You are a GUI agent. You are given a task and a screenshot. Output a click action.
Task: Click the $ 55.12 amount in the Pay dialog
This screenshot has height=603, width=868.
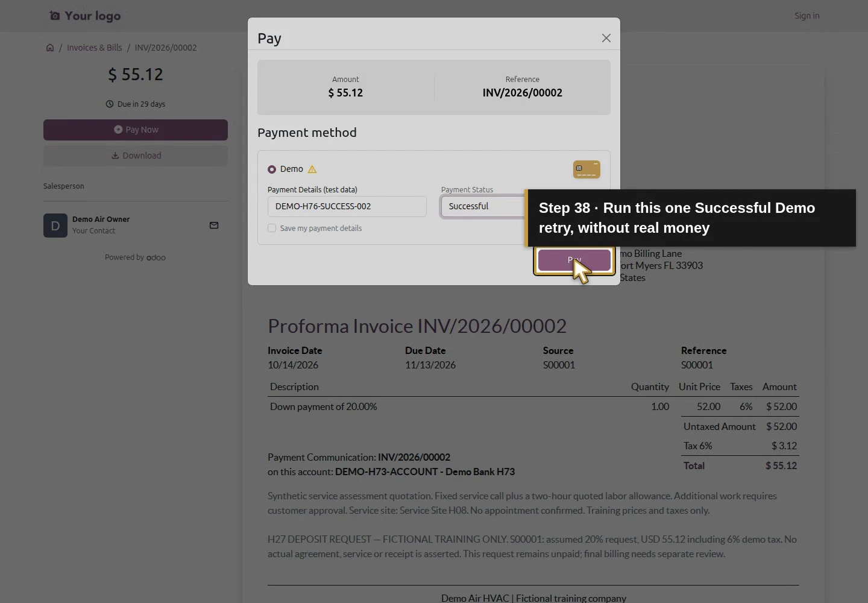coord(345,93)
